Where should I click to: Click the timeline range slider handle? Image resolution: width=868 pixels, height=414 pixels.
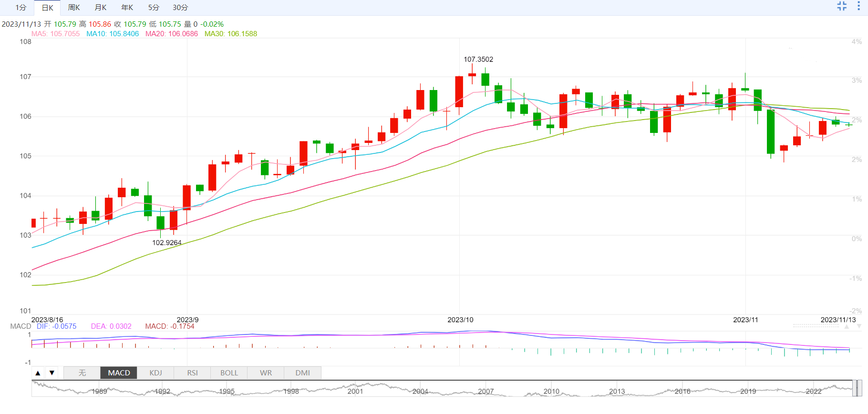pyautogui.click(x=857, y=388)
